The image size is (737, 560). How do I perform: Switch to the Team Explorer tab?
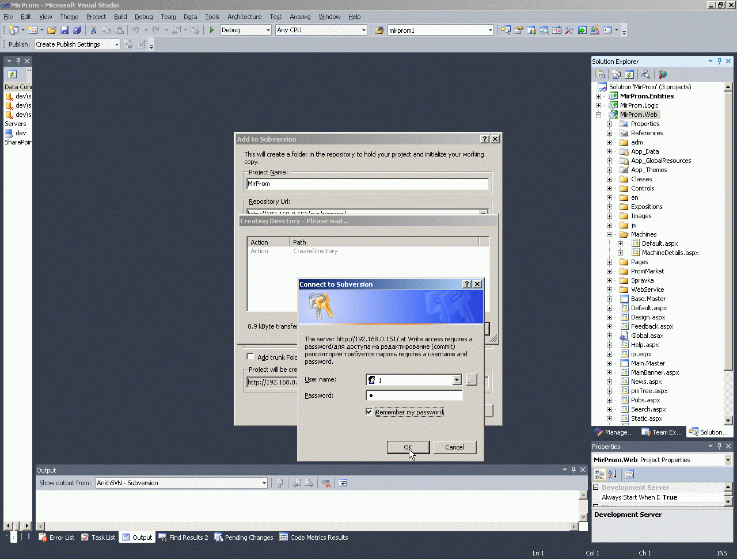tap(662, 432)
